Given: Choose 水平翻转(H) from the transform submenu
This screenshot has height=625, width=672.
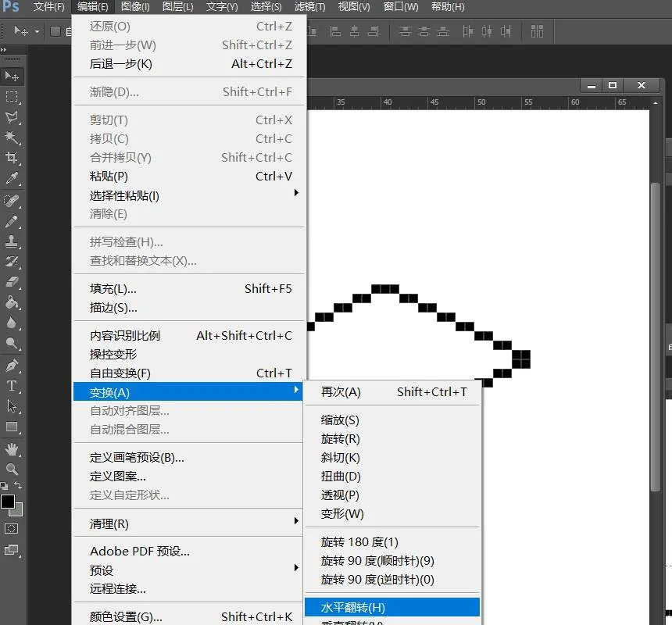Looking at the screenshot, I should (392, 607).
